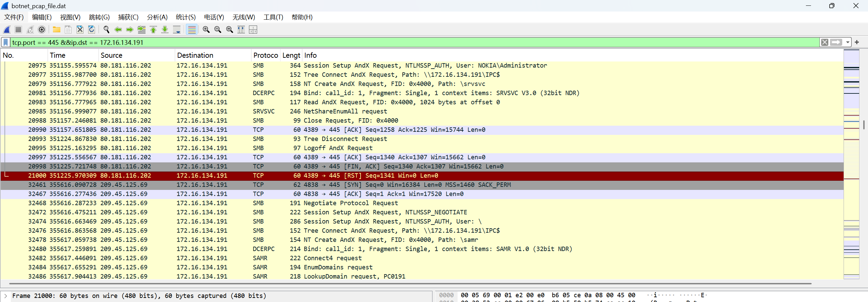Save this capture file

(x=68, y=30)
